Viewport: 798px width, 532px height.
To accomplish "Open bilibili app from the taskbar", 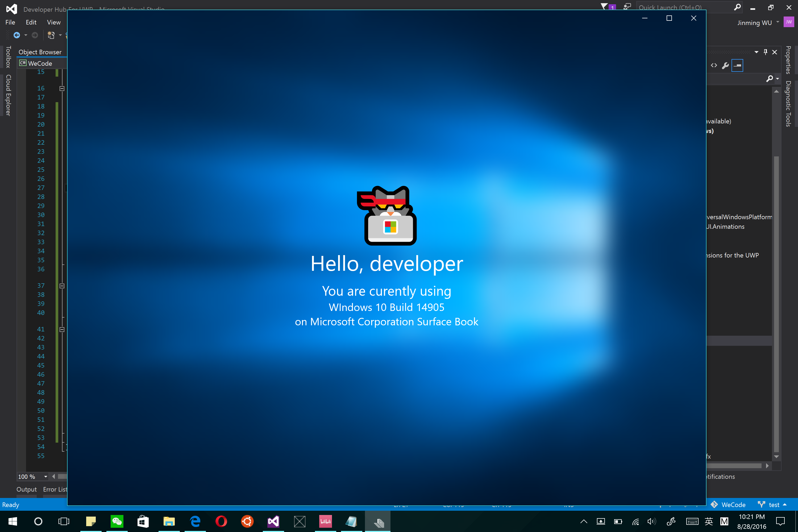I will pos(326,521).
